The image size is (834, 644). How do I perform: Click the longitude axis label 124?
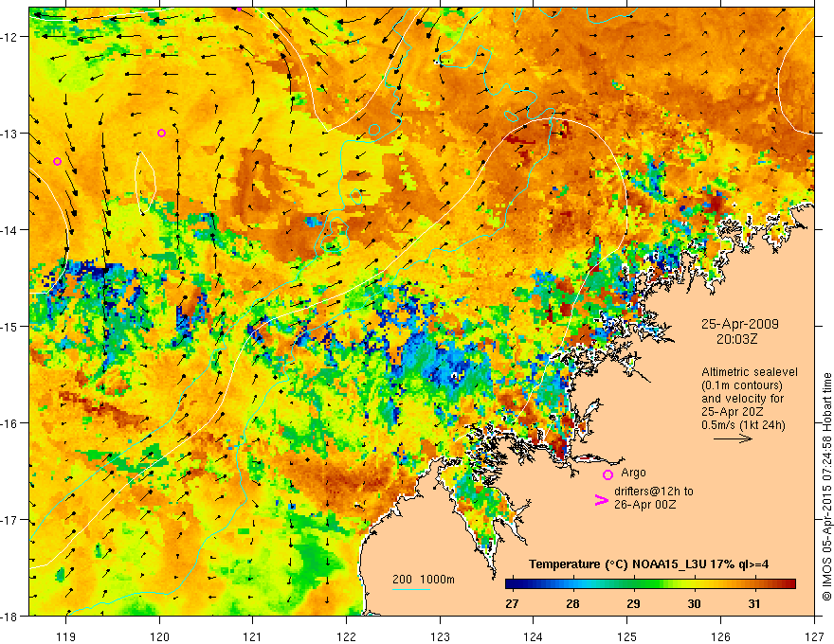click(534, 636)
